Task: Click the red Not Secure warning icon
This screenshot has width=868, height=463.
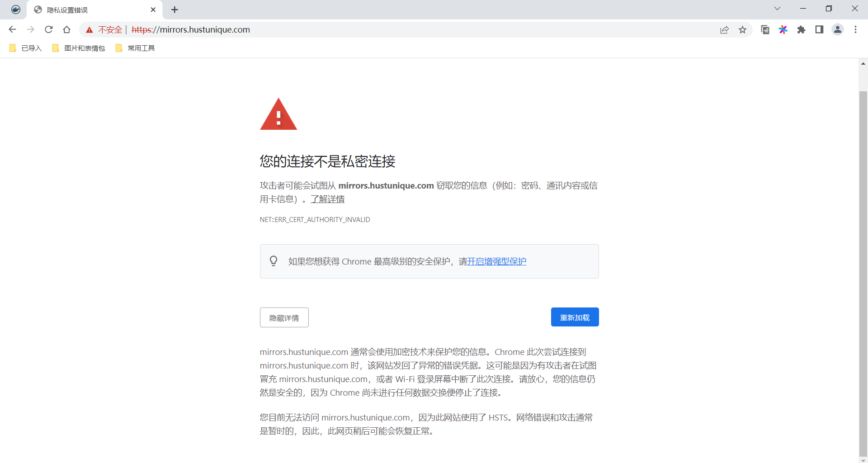Action: pyautogui.click(x=90, y=30)
